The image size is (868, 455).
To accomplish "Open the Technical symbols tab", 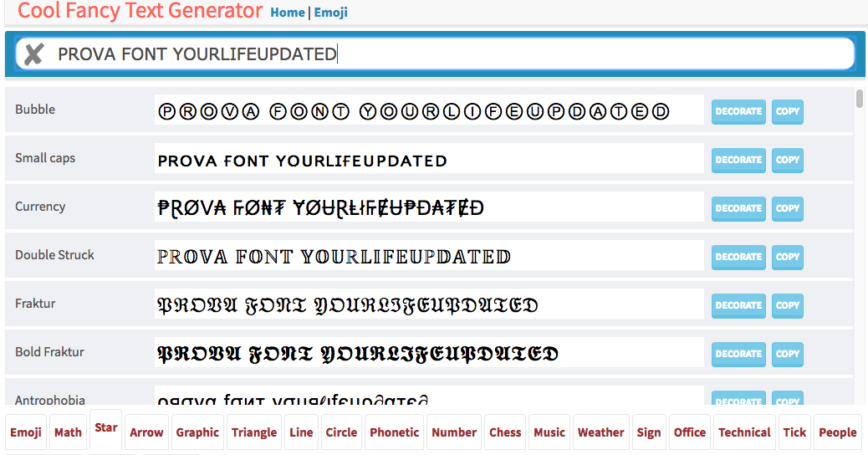I will point(744,432).
